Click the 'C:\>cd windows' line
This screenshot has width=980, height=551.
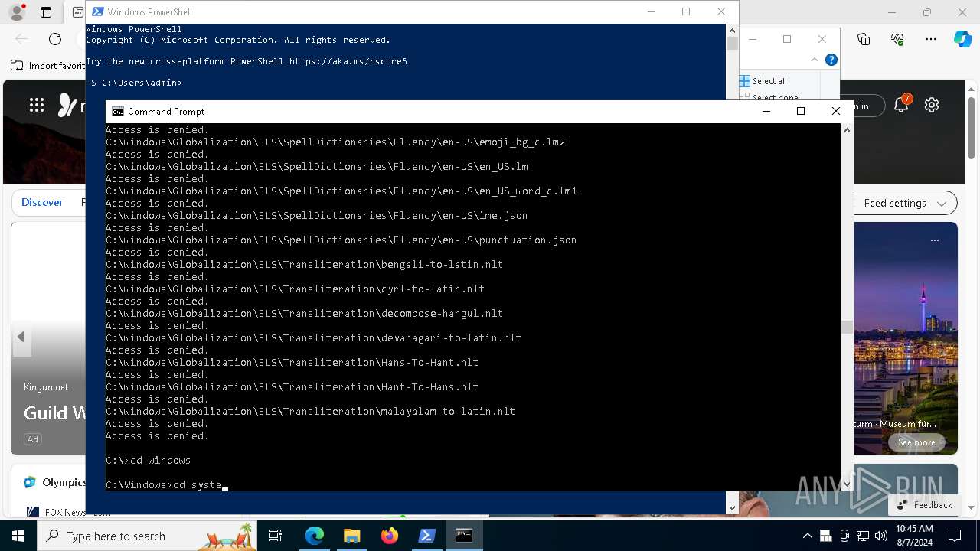pyautogui.click(x=148, y=461)
